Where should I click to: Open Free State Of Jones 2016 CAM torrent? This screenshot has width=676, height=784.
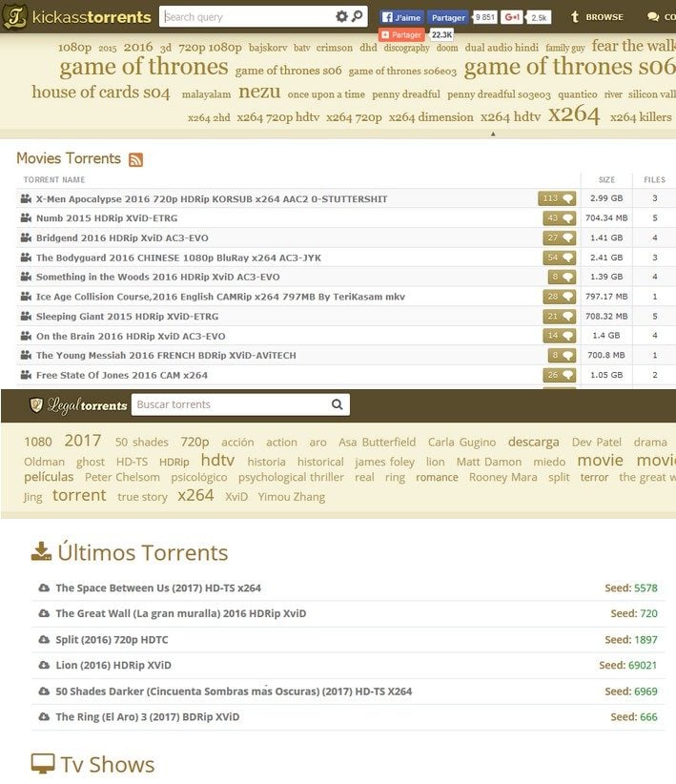click(x=121, y=375)
